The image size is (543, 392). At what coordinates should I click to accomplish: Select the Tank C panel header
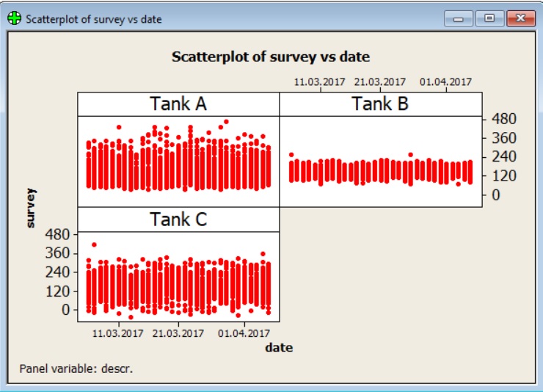pos(178,219)
